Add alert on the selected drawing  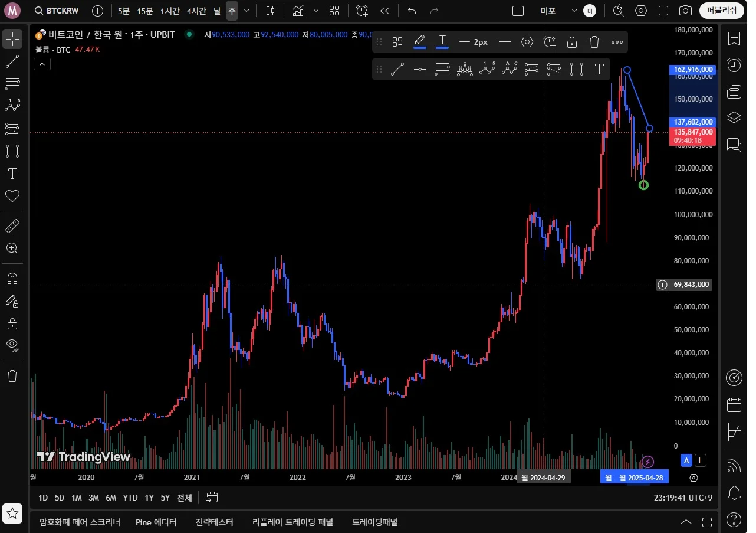[550, 42]
